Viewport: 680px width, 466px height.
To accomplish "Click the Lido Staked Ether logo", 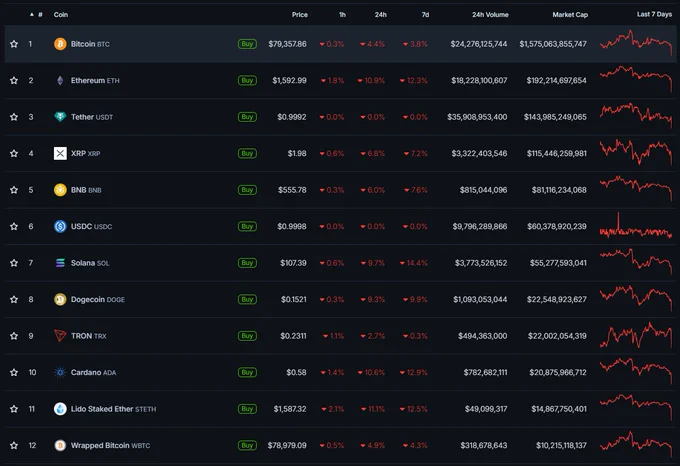I will pyautogui.click(x=60, y=409).
